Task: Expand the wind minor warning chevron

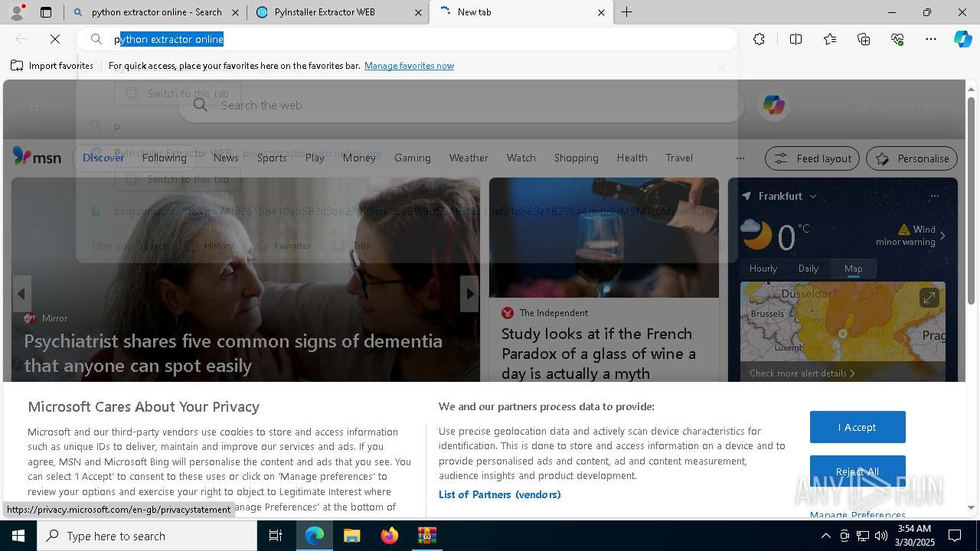Action: (x=943, y=236)
